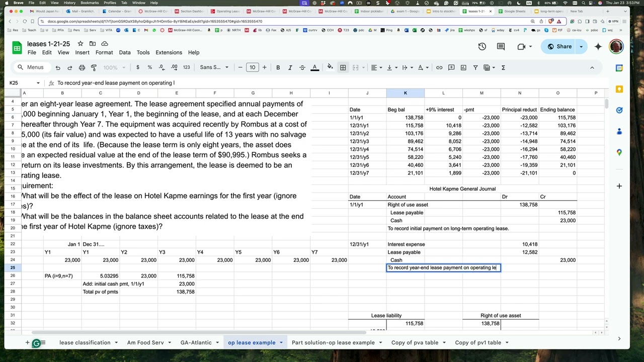644x362 pixels.
Task: Open the Help menu
Action: click(x=194, y=52)
